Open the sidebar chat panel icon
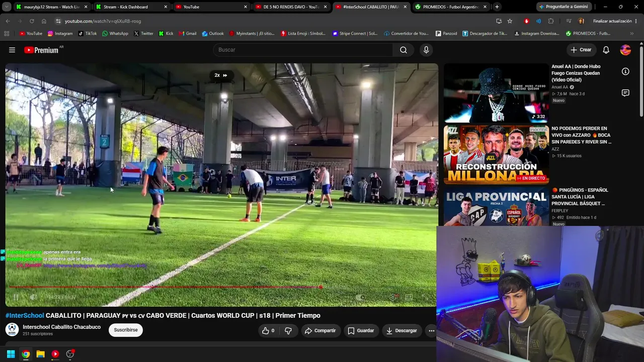The image size is (644, 362). click(x=625, y=93)
